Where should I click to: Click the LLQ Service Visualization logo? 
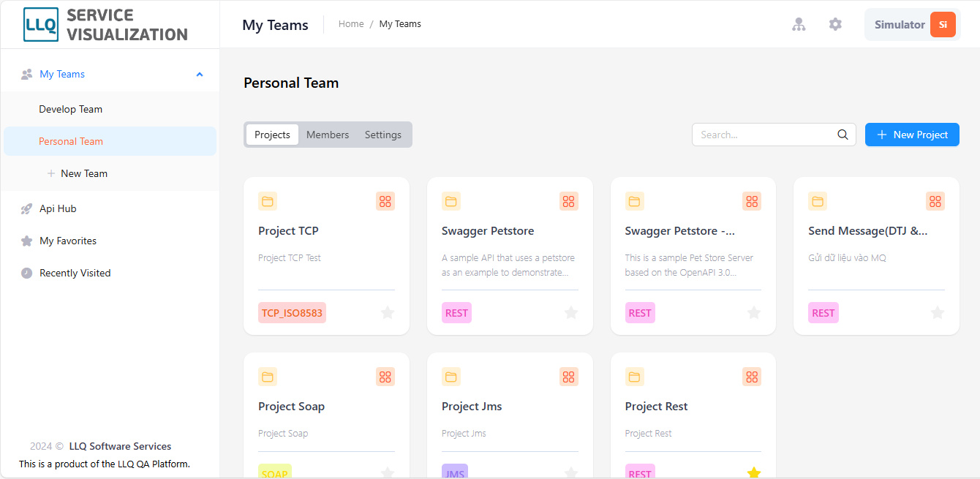pos(105,24)
